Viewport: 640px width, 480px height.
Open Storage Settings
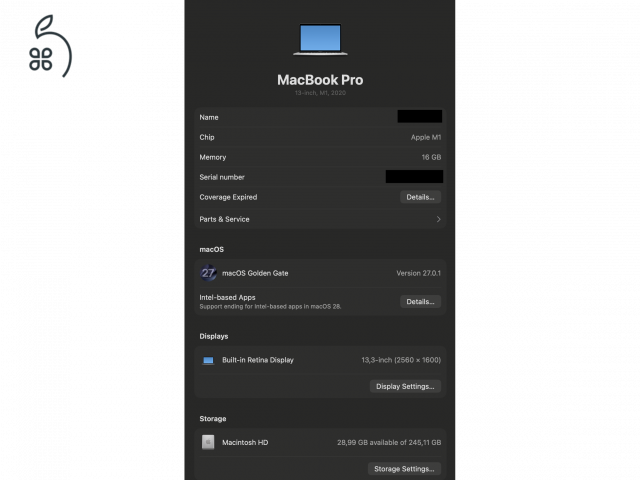coord(404,469)
